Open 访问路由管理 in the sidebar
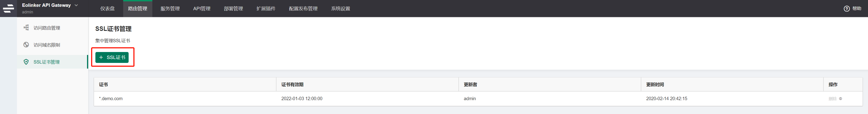This screenshot has width=868, height=114. 47,28
